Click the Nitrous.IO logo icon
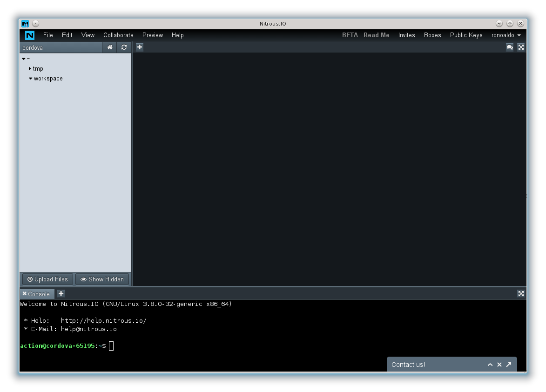 (30, 35)
